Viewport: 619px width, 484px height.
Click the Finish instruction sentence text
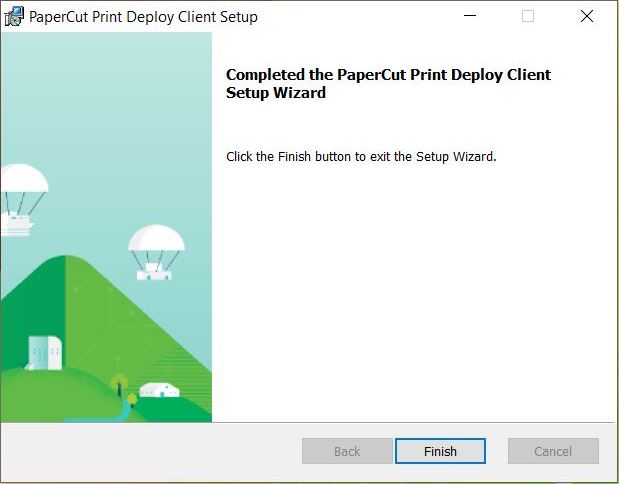[x=361, y=157]
